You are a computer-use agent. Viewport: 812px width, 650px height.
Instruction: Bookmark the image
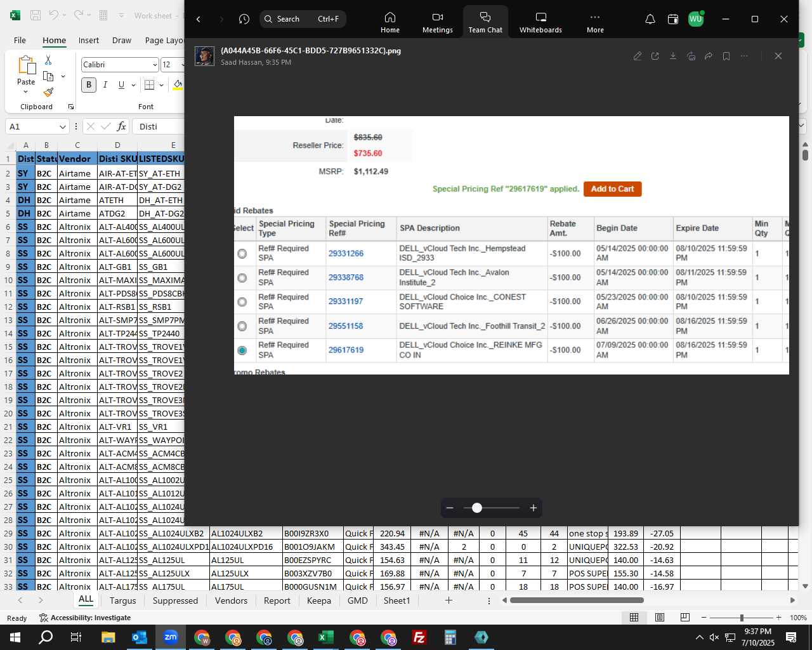click(726, 56)
